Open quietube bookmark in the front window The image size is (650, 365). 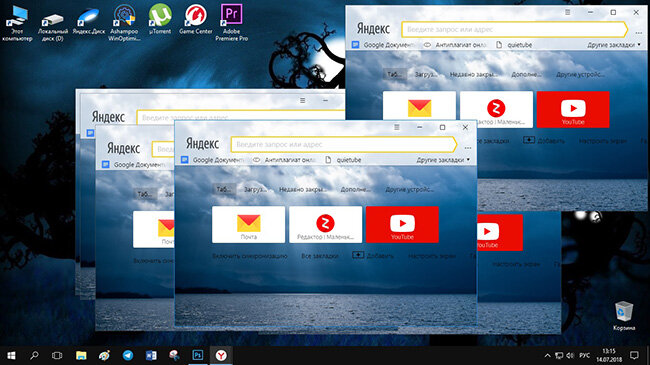point(343,160)
